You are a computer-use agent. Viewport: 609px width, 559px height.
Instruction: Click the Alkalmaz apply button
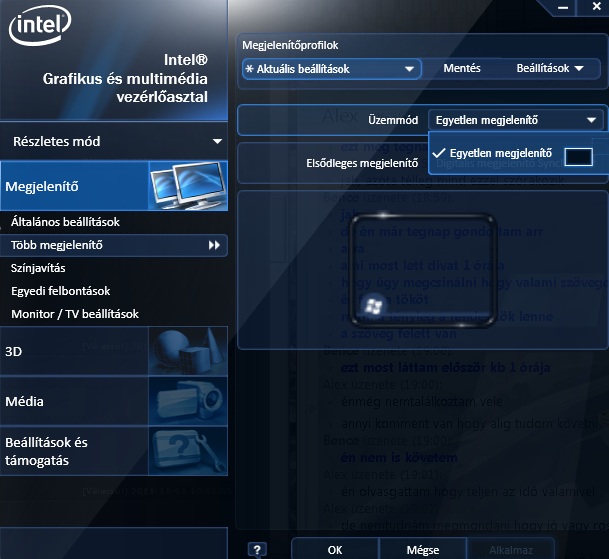511,550
